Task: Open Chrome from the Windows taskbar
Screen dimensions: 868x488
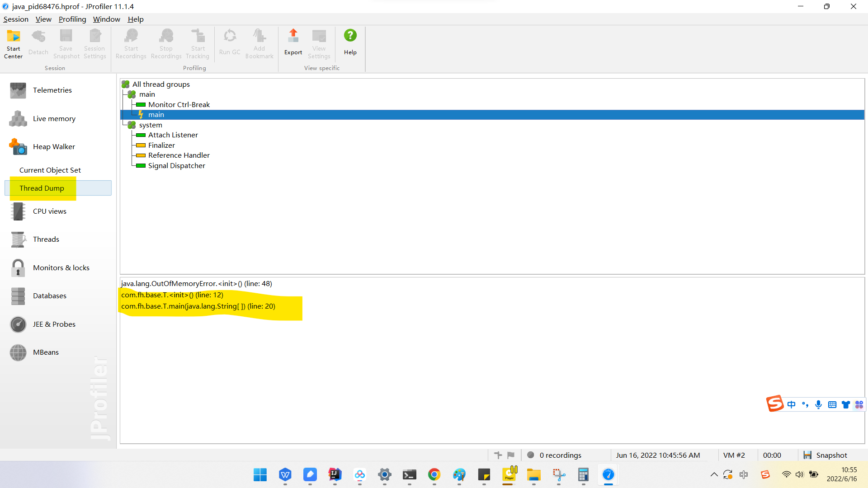Action: pos(434,474)
